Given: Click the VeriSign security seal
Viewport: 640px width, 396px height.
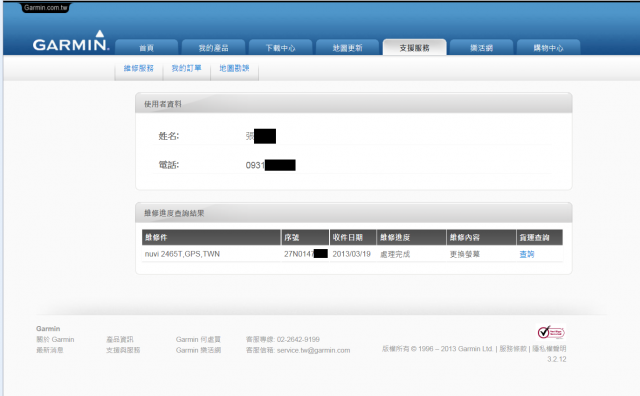Looking at the screenshot, I should pyautogui.click(x=551, y=332).
